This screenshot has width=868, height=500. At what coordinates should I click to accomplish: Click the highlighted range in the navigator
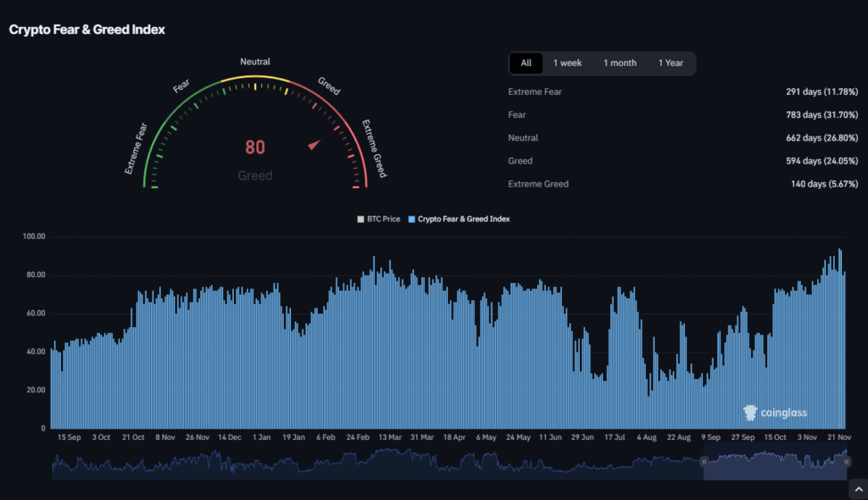pos(775,461)
